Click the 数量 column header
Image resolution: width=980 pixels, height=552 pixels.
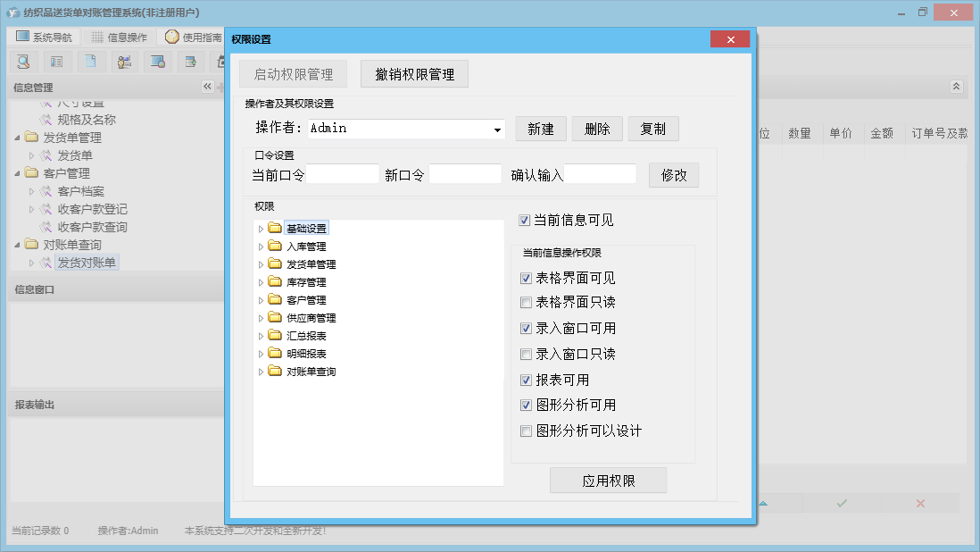click(x=800, y=133)
